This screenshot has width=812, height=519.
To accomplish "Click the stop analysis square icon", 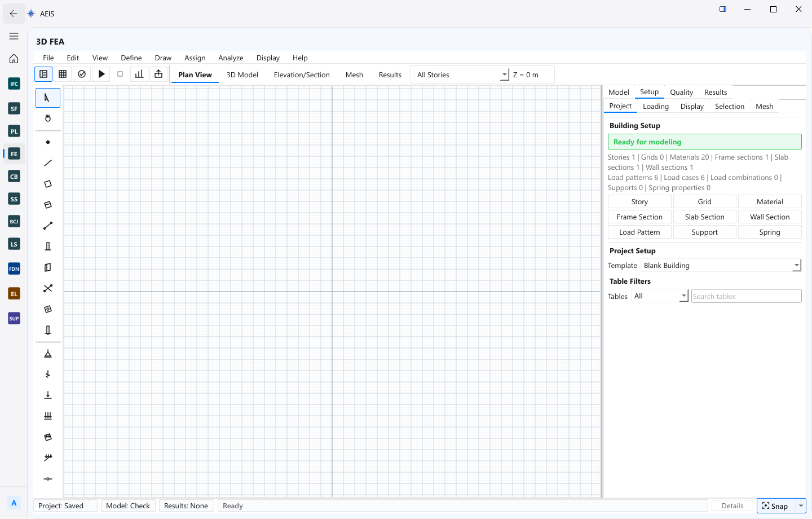I will pyautogui.click(x=120, y=74).
